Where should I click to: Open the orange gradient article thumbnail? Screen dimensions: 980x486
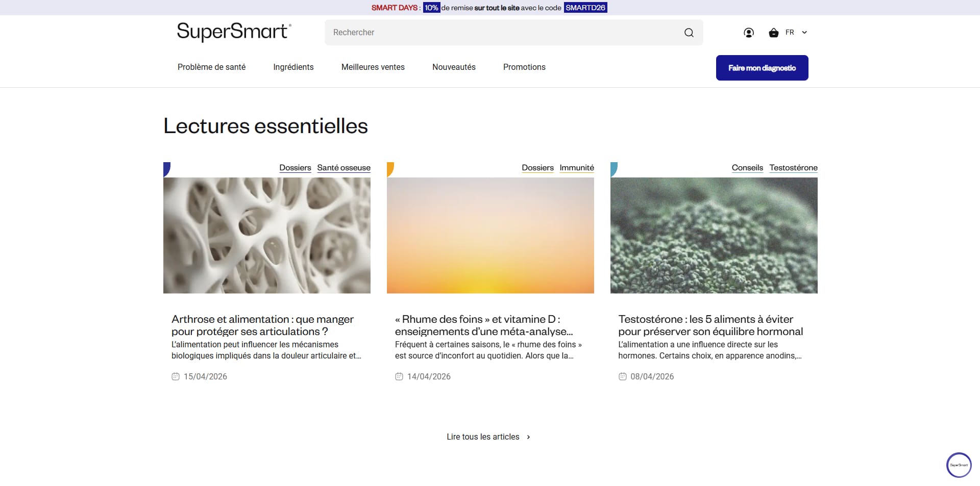tap(491, 235)
